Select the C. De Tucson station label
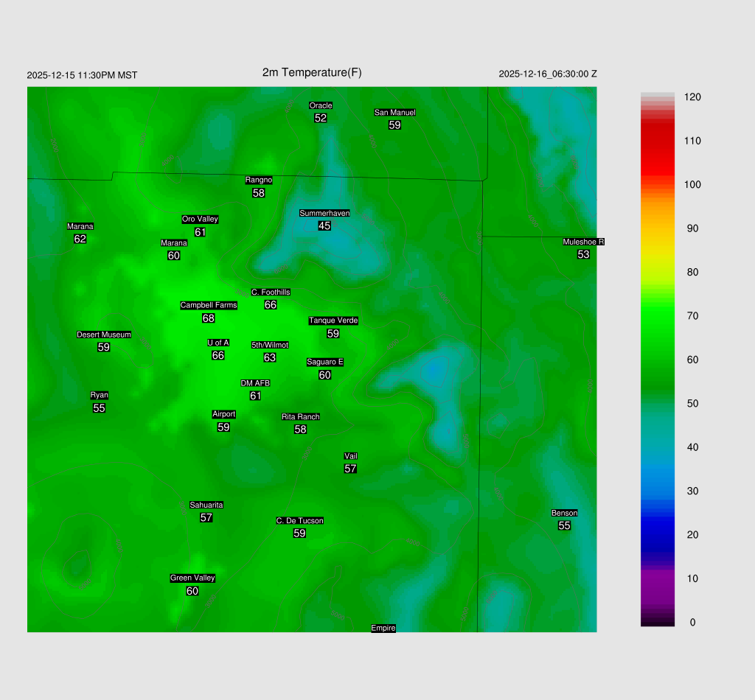 coord(299,521)
